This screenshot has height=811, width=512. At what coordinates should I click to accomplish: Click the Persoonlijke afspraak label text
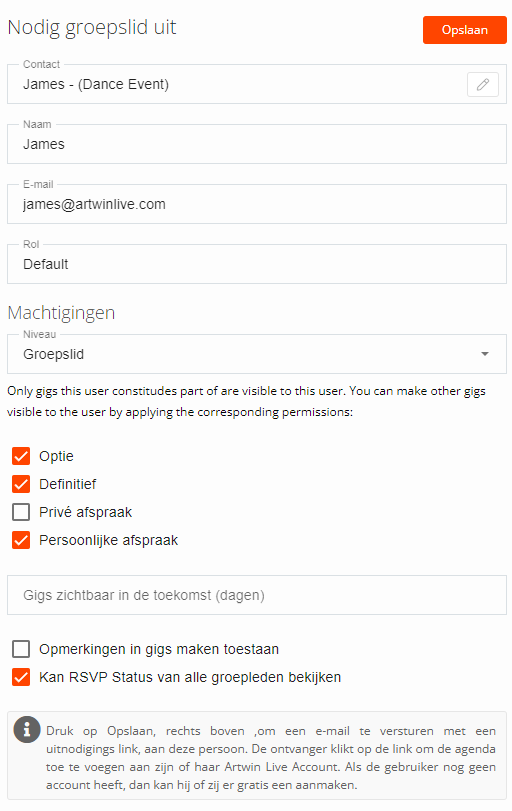(x=109, y=540)
